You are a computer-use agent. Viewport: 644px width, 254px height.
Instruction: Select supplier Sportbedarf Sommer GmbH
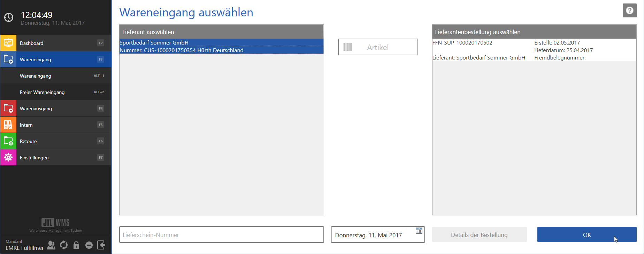pos(221,46)
